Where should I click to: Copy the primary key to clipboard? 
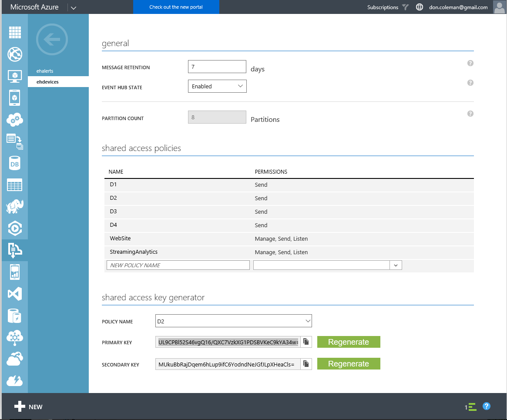click(x=306, y=342)
